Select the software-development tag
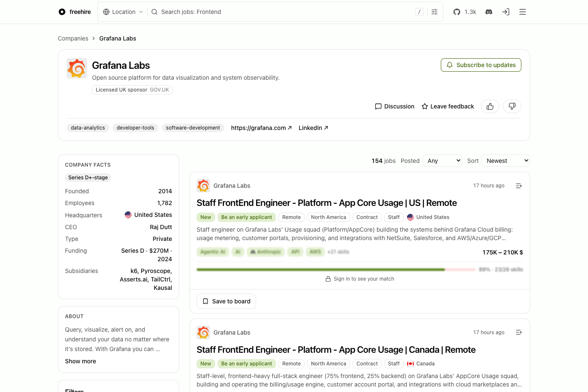The image size is (588, 392). (193, 128)
